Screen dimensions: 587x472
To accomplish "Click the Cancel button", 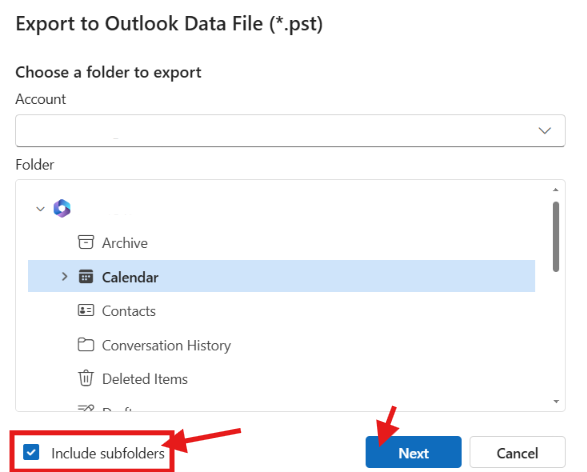I will pos(517,453).
